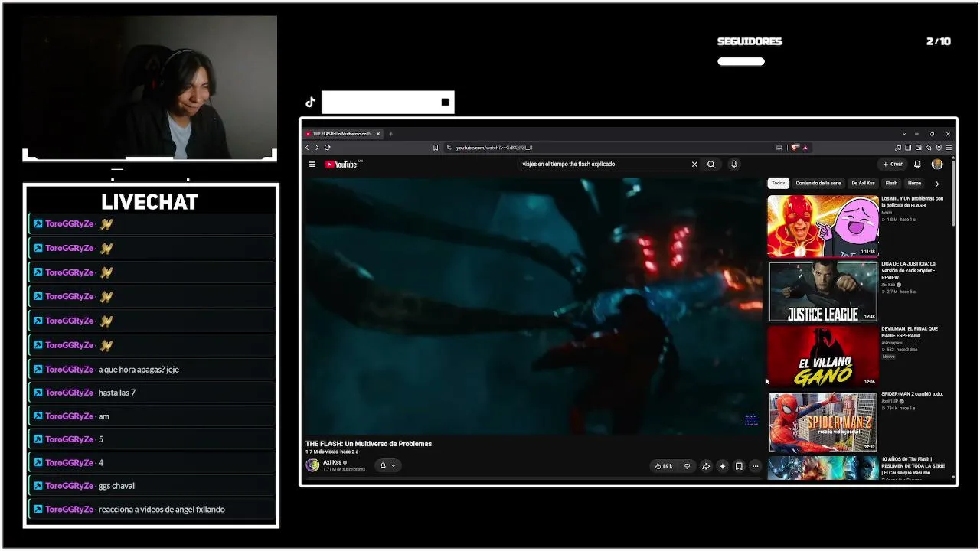Toggle the browser sidebar panel

pyautogui.click(x=908, y=148)
